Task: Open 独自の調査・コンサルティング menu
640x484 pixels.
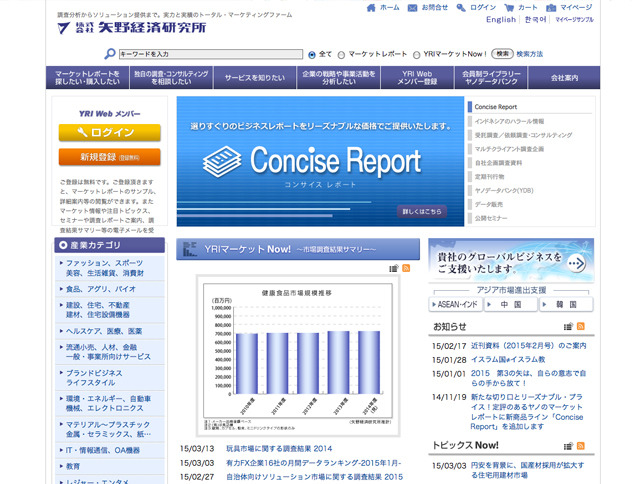Action: click(171, 78)
